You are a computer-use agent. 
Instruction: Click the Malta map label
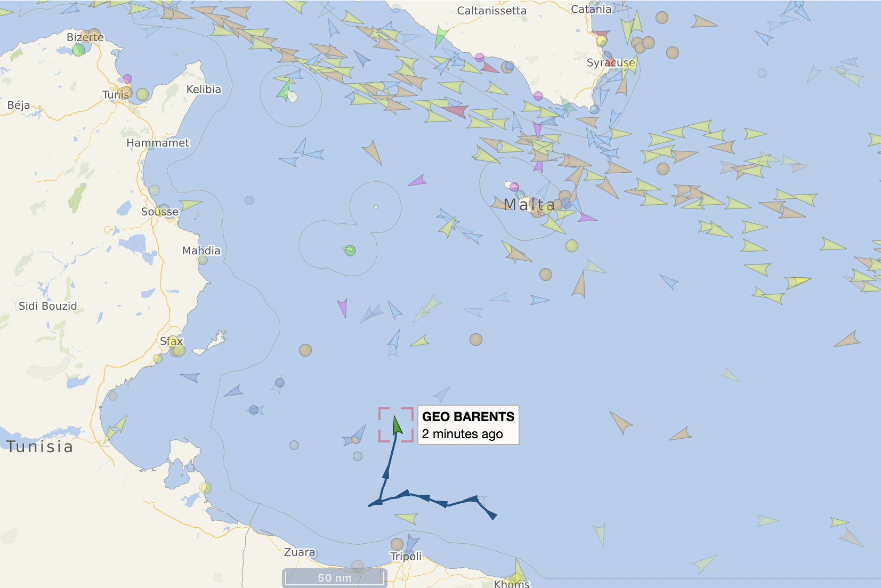tap(529, 204)
